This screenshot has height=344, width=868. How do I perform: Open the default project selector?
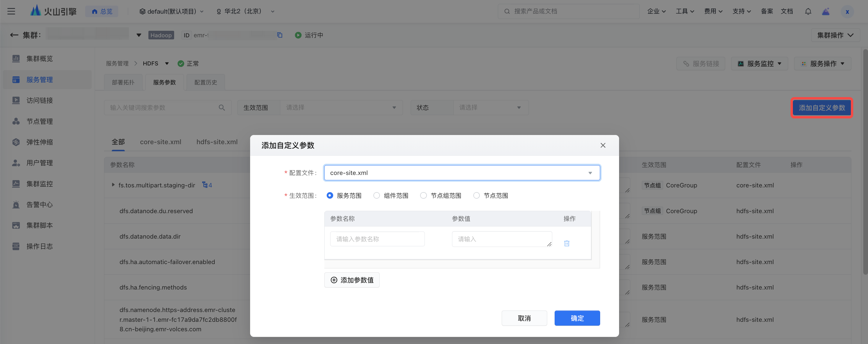coord(171,12)
